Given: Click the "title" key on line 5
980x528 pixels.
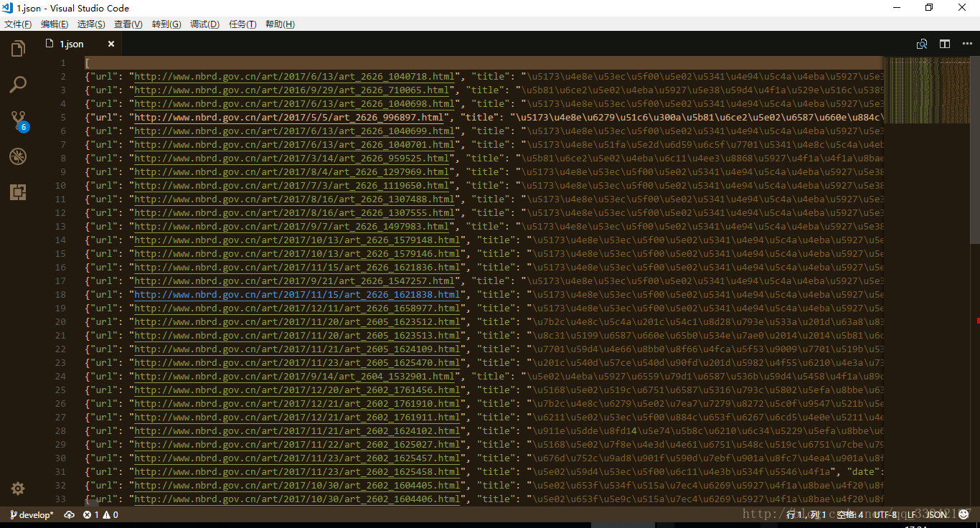Looking at the screenshot, I should pyautogui.click(x=479, y=117).
